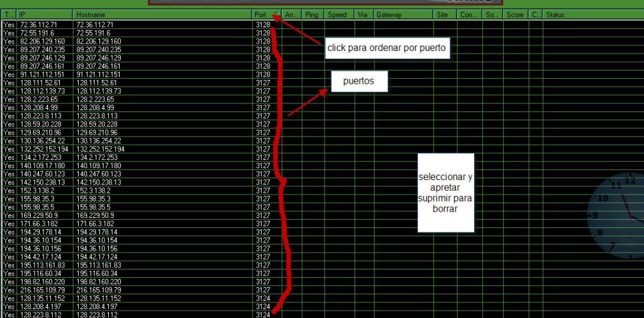Screen dimensions: 644x318
Task: Select 194.36.10.156 in the IP column
Action: (40, 249)
